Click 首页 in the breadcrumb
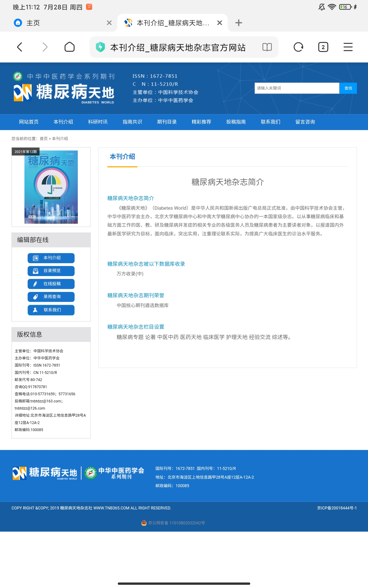368x588 pixels. (43, 139)
